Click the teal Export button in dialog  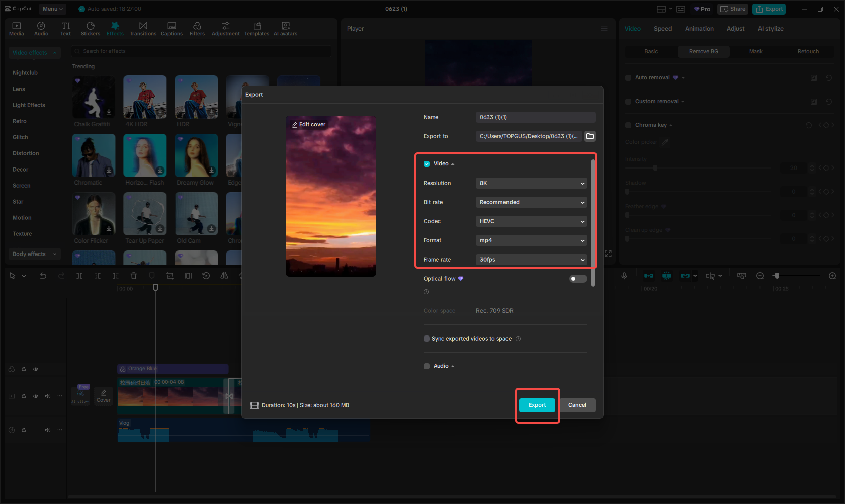(x=537, y=405)
